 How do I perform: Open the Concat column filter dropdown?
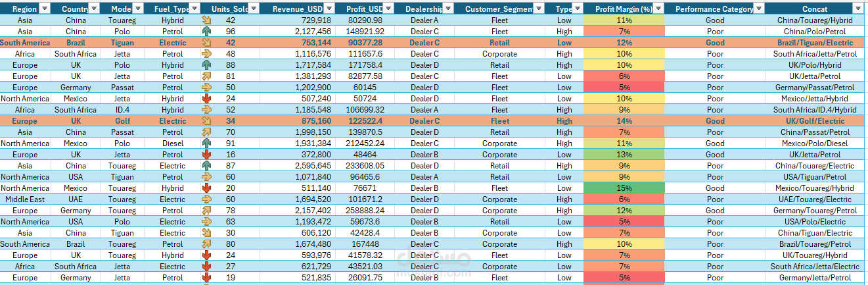pos(857,9)
